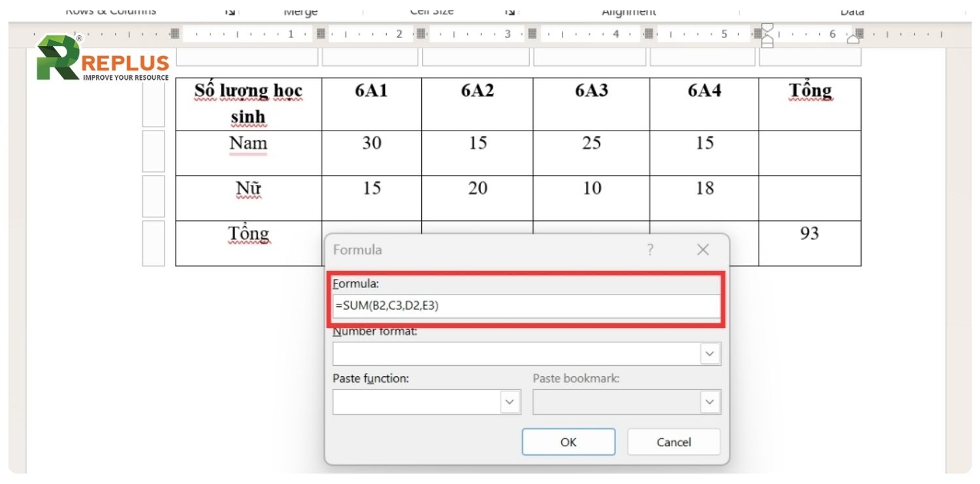980x484 pixels.
Task: Select the header cell 6A3
Action: click(x=591, y=104)
